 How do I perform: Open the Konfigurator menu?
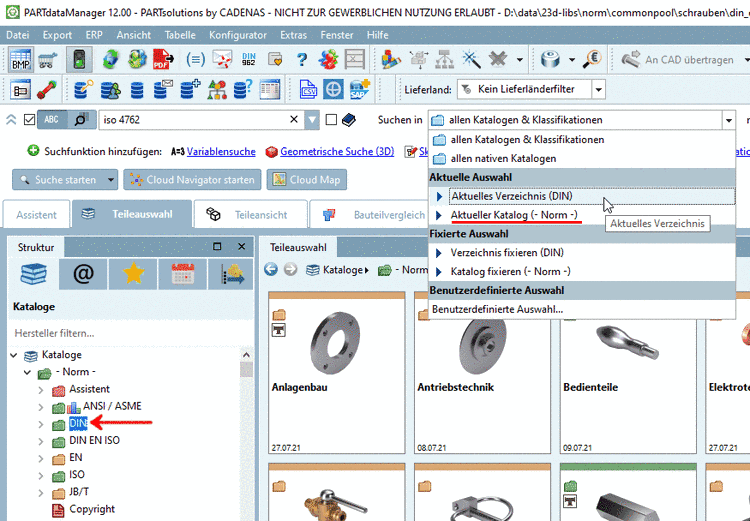click(x=238, y=35)
